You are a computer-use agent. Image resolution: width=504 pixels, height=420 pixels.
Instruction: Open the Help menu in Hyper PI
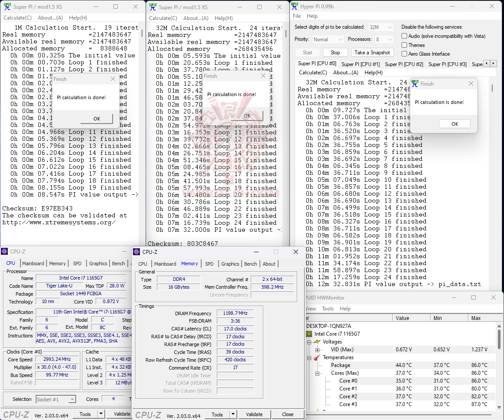point(312,16)
